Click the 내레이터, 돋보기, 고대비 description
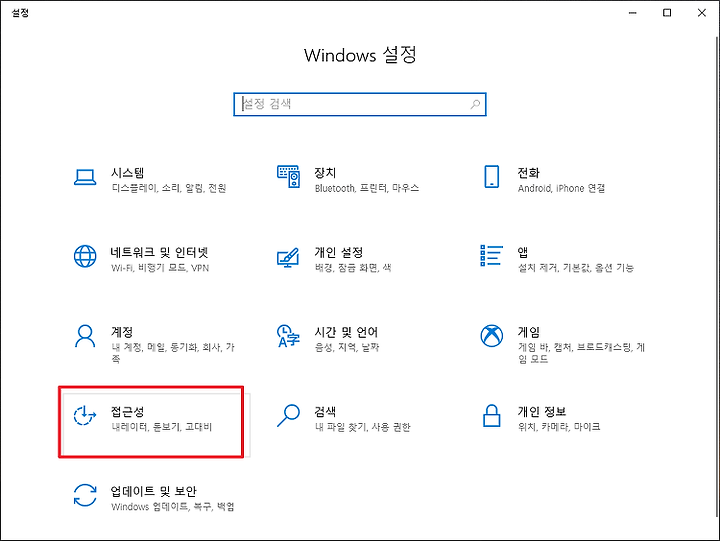The image size is (720, 541). pos(162,427)
